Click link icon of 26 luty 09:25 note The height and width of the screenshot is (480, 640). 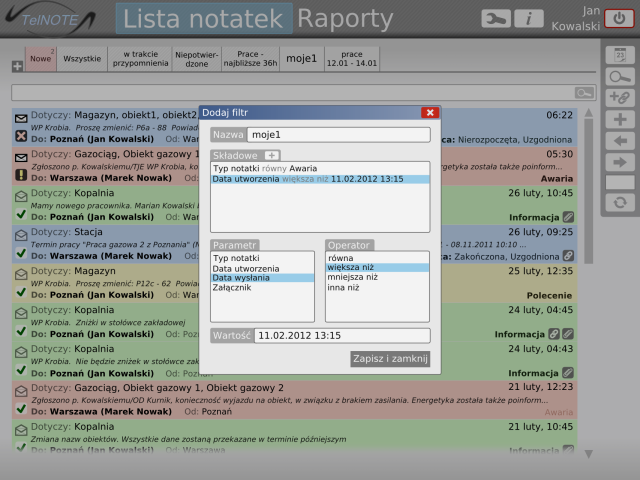click(x=568, y=256)
